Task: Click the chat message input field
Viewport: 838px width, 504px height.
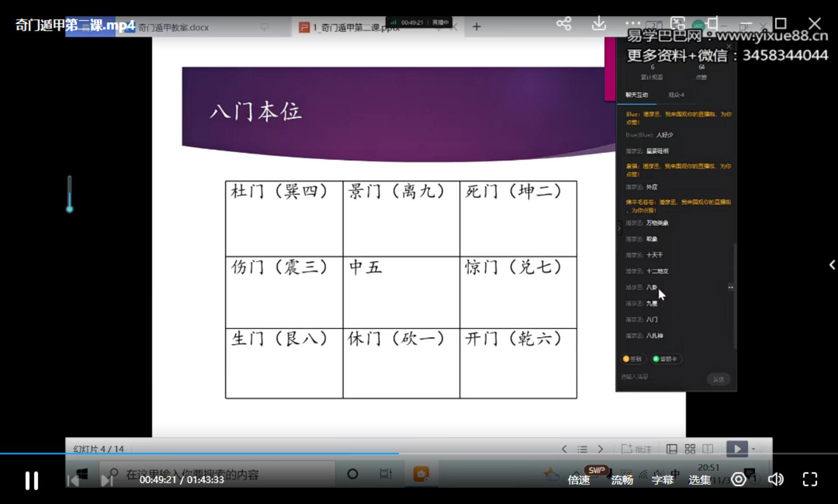Action: 657,377
